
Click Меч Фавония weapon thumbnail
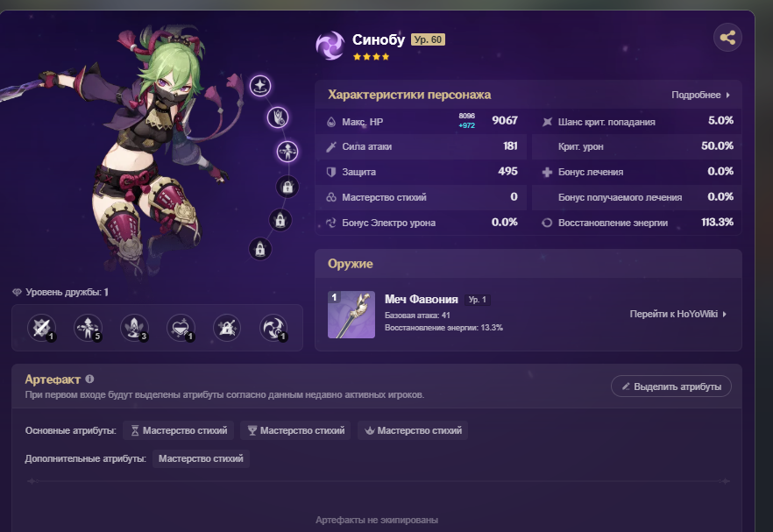tap(351, 315)
